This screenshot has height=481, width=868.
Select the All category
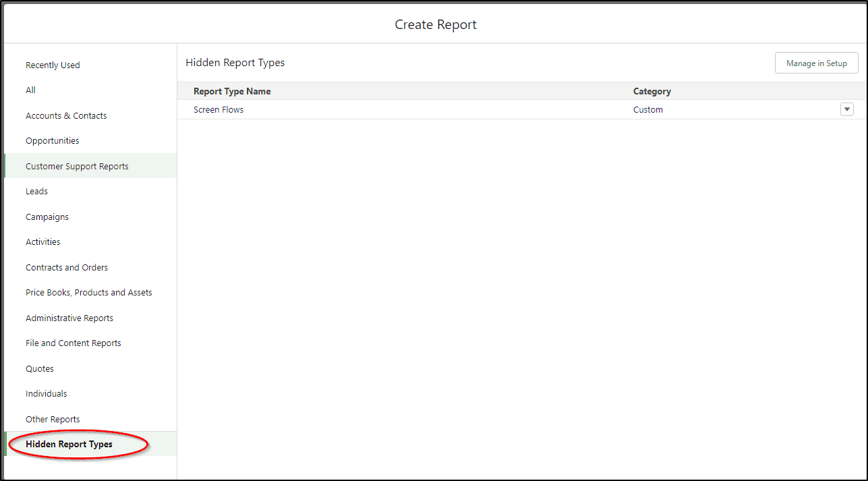[x=30, y=90]
